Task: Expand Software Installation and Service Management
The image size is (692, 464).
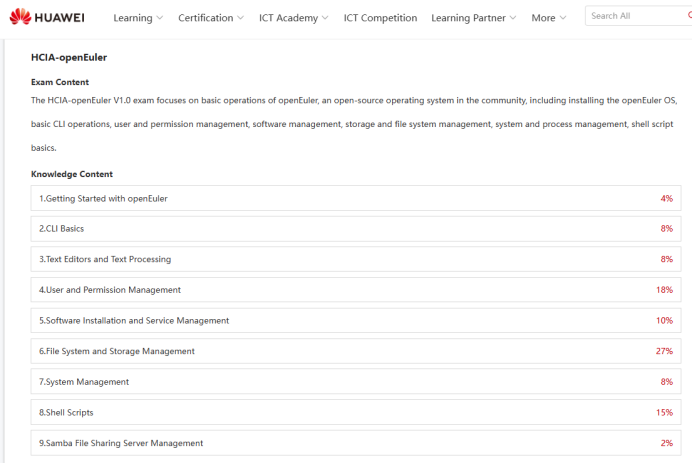Action: point(355,321)
